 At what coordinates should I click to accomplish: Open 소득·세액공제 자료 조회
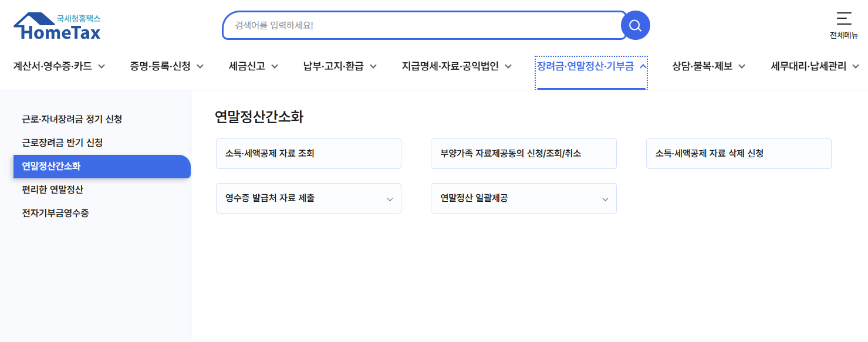coord(308,153)
